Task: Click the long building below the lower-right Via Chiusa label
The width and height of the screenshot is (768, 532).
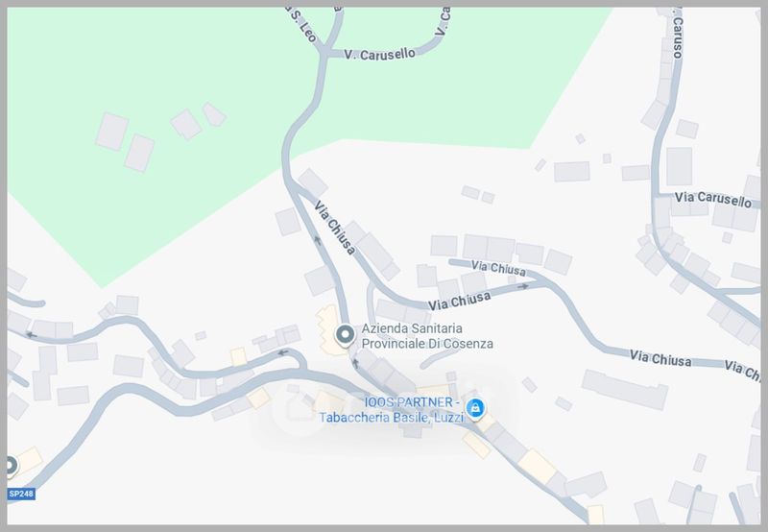Action: pos(625,390)
